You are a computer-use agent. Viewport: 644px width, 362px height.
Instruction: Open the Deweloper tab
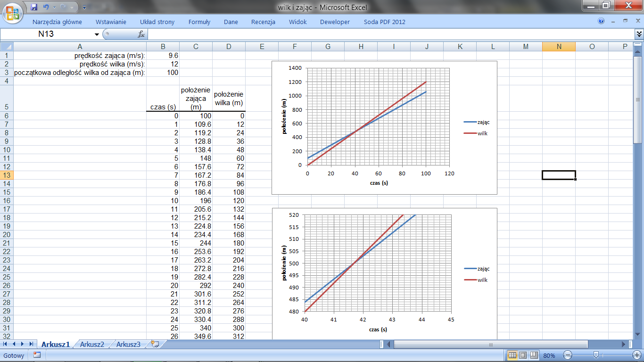[x=335, y=22]
